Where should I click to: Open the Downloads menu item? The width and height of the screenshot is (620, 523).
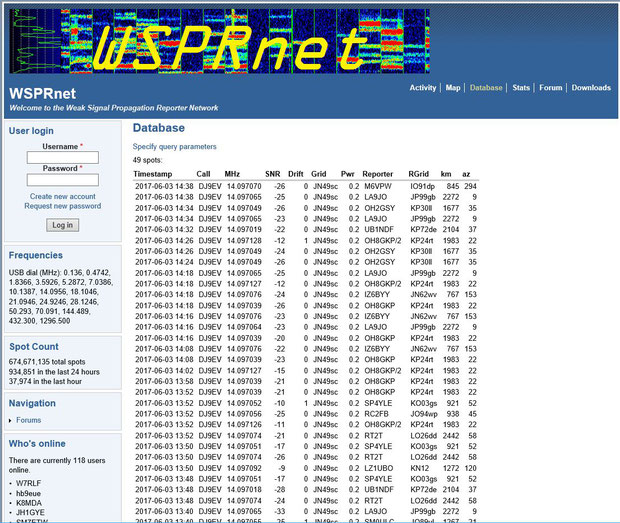591,88
